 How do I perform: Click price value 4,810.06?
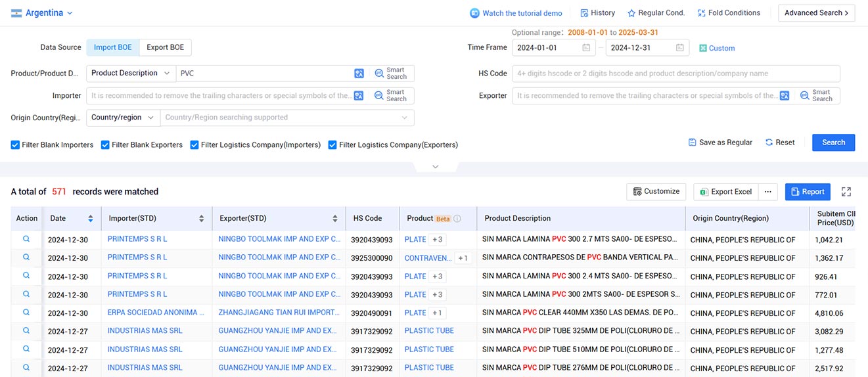pos(829,313)
